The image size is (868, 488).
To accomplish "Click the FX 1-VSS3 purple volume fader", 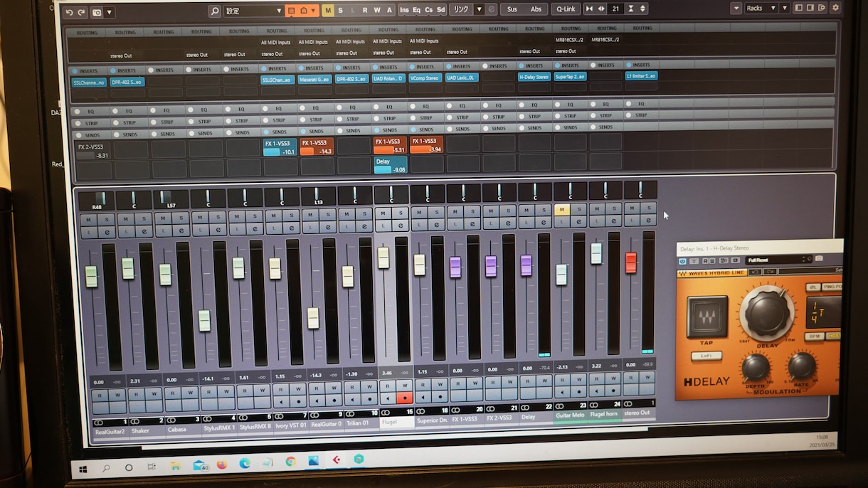I will click(x=455, y=267).
